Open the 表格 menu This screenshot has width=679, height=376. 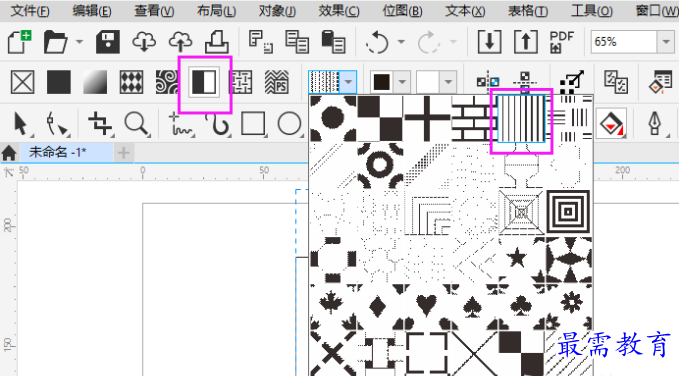point(528,10)
